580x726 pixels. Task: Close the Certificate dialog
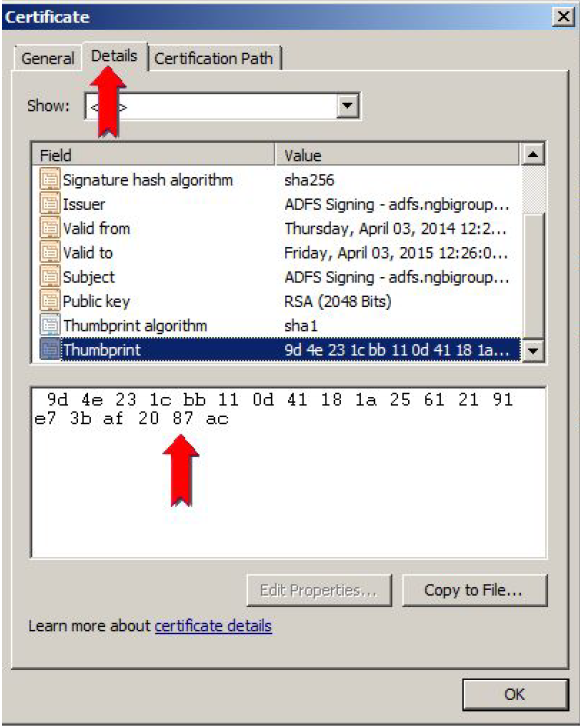pyautogui.click(x=563, y=17)
